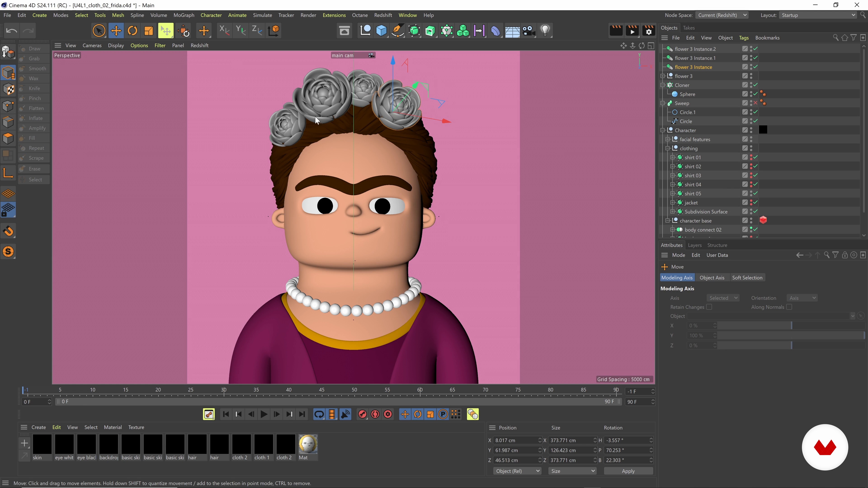Toggle Y axis lock icon
The height and width of the screenshot is (488, 868).
[x=241, y=31]
